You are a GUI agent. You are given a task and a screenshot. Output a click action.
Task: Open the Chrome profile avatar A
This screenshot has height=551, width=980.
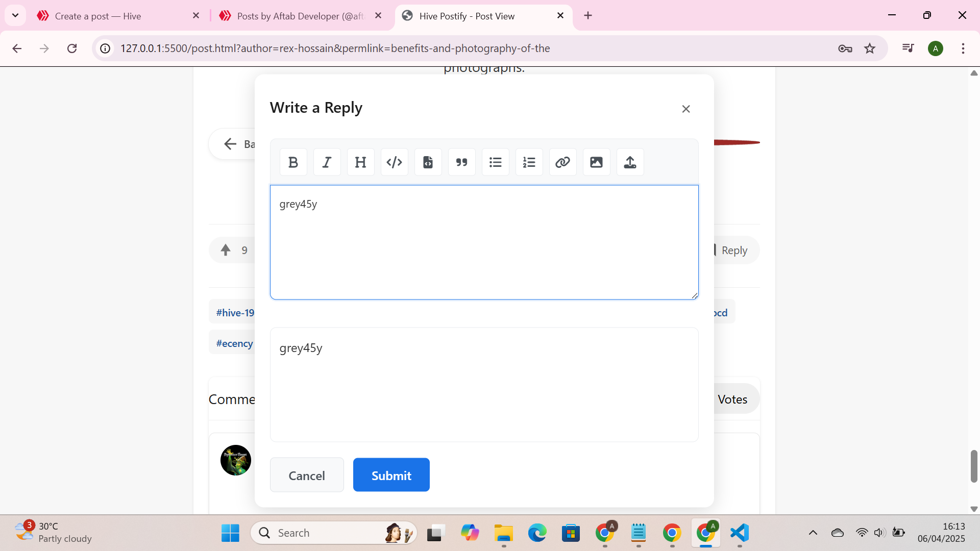(x=936, y=48)
